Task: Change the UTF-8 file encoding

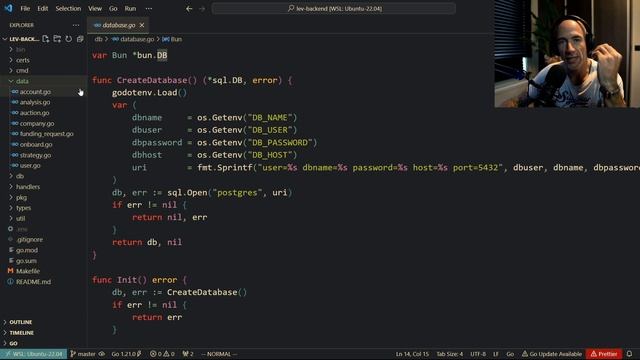Action: click(478, 354)
